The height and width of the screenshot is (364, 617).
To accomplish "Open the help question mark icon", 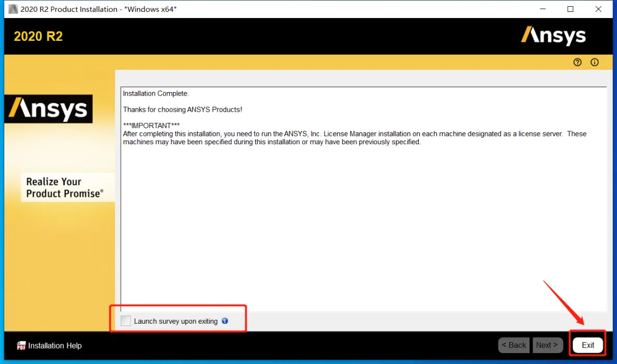I will [577, 62].
